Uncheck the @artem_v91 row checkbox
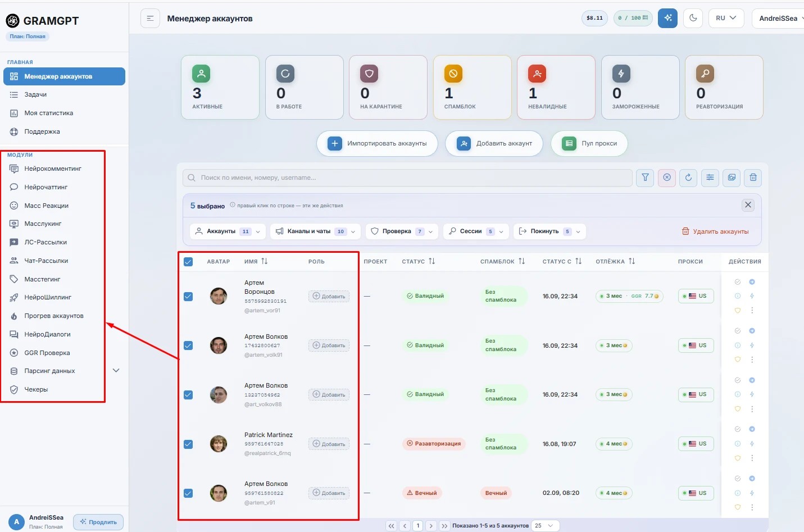 pyautogui.click(x=188, y=493)
